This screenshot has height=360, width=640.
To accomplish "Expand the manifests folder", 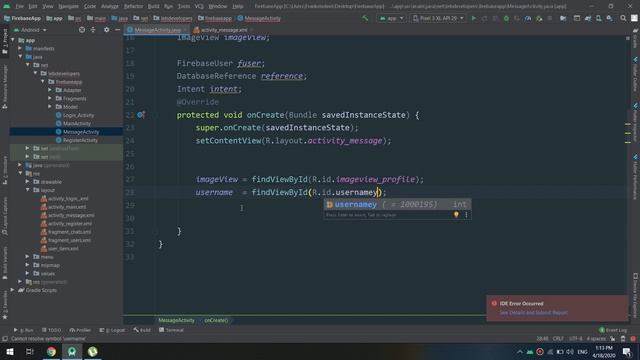I will click(x=20, y=49).
